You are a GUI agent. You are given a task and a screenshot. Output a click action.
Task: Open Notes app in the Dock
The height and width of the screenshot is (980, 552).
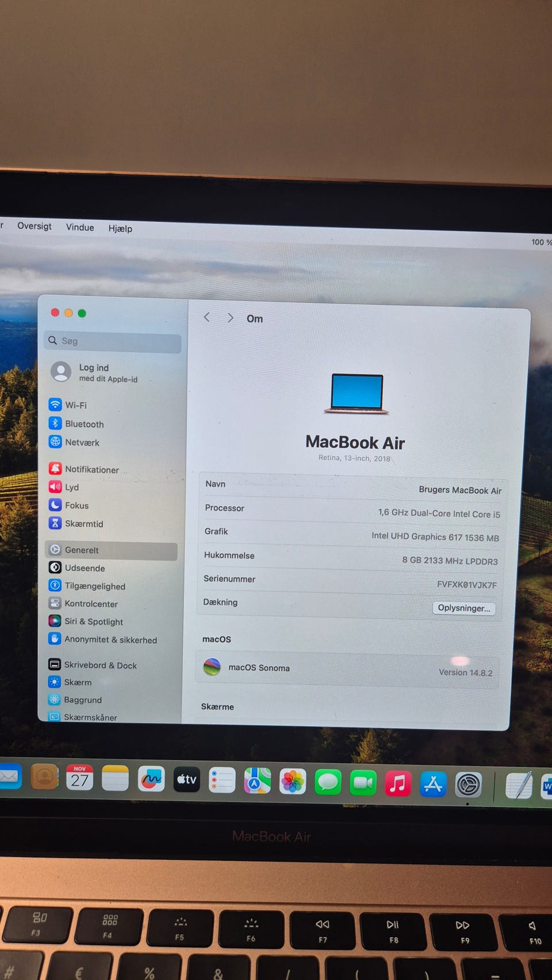115,778
